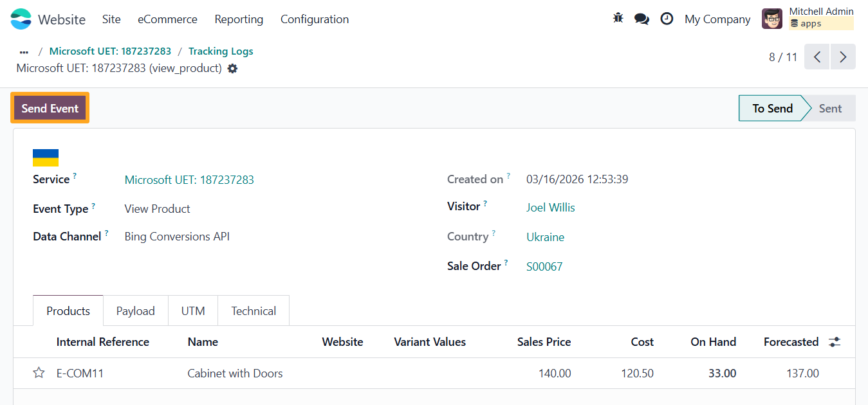This screenshot has height=405, width=868.
Task: Open the eCommerce menu
Action: (x=167, y=19)
